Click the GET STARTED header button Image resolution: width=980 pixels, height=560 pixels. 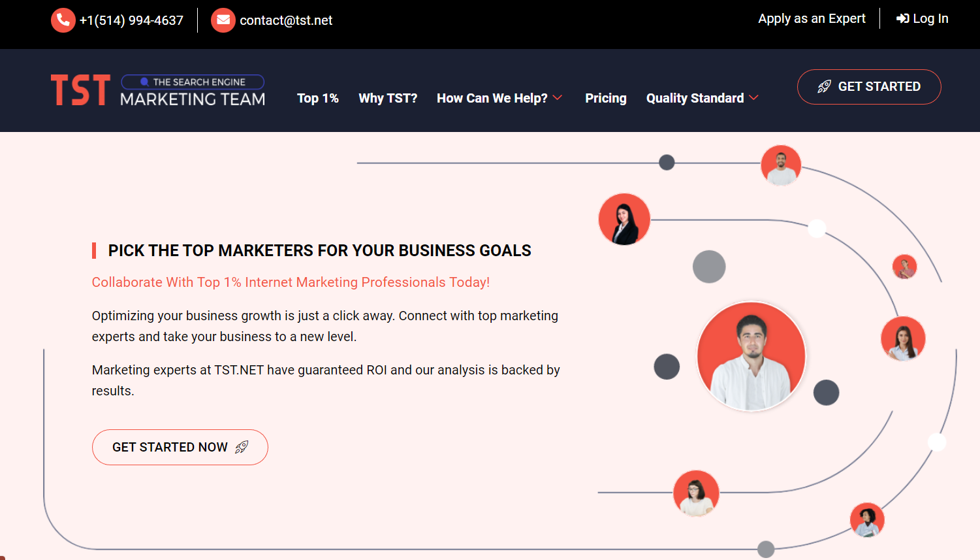point(869,87)
